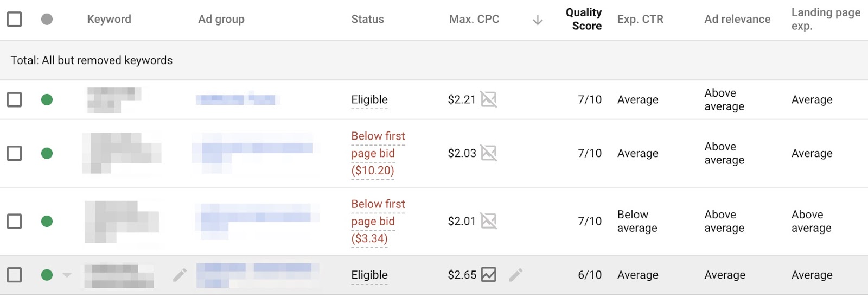Click the $2.03 Max. CPC value
Viewport: 868px width, 296px height.
click(462, 153)
